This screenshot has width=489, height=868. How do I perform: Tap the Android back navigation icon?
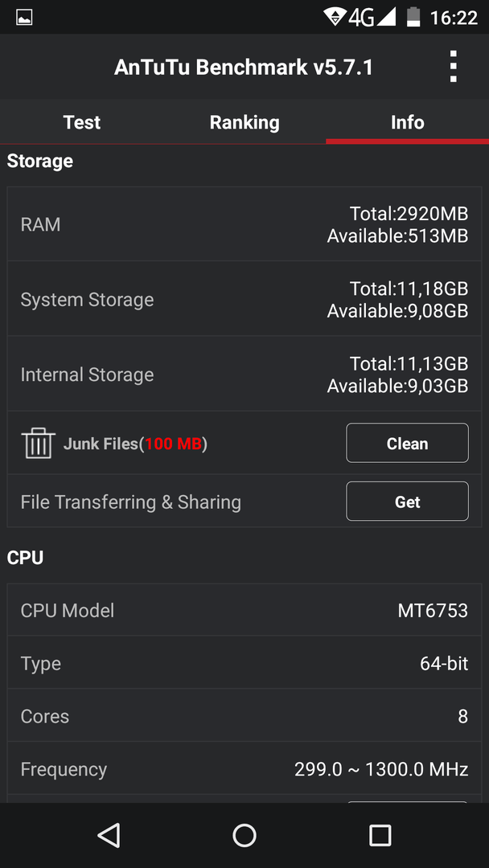coord(109,835)
